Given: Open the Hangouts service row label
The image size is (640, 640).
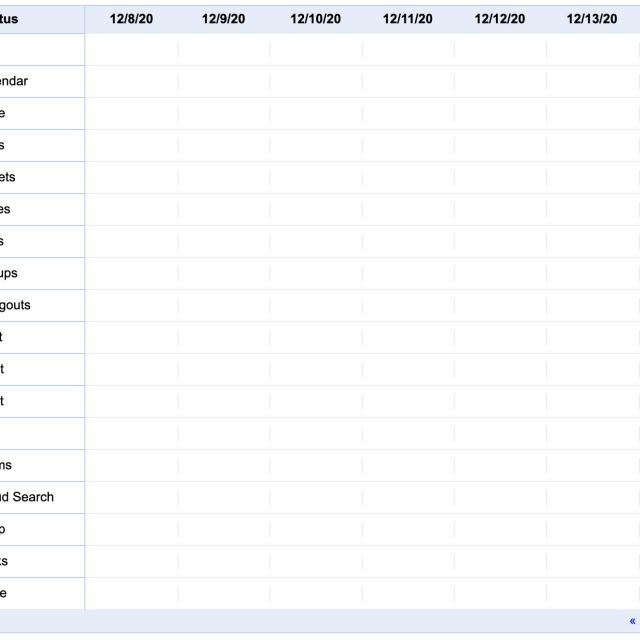Looking at the screenshot, I should (15, 305).
